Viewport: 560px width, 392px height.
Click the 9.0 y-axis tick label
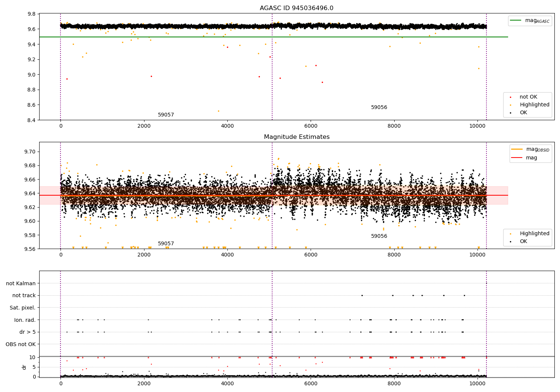pyautogui.click(x=32, y=75)
